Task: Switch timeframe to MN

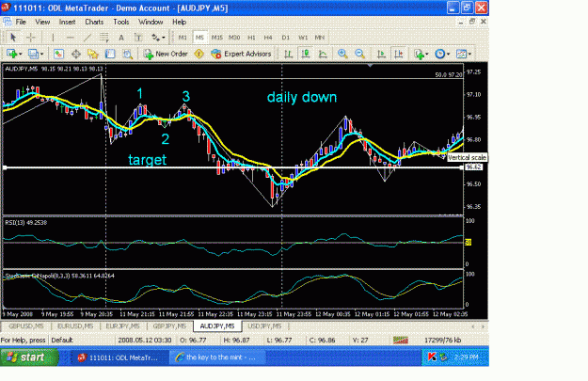Action: [320, 38]
